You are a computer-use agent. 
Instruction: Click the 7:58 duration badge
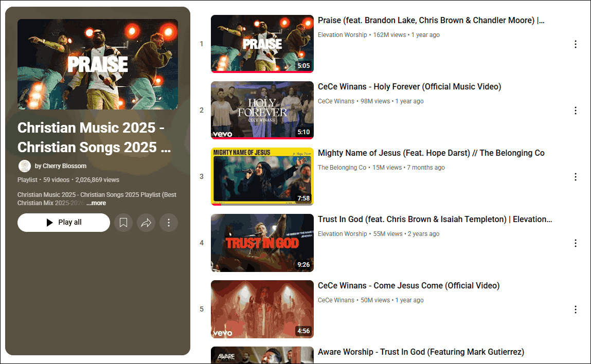click(303, 198)
